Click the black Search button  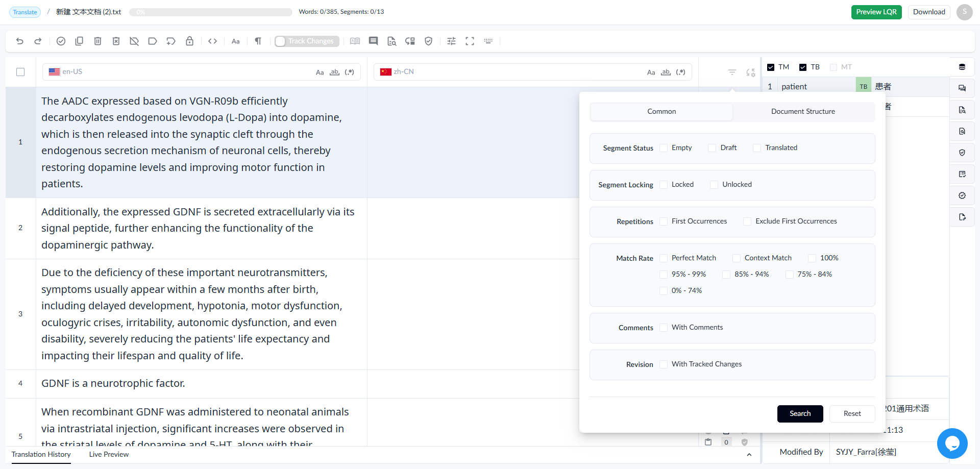click(800, 414)
